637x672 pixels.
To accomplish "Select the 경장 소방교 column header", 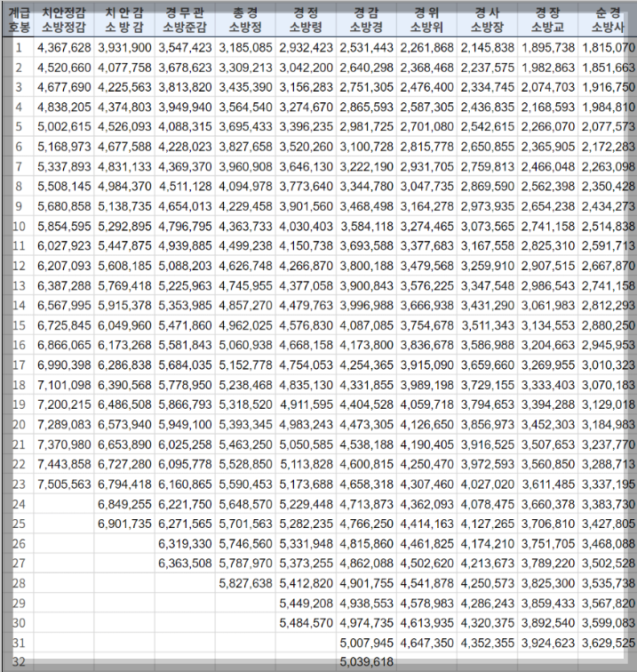I will click(548, 20).
